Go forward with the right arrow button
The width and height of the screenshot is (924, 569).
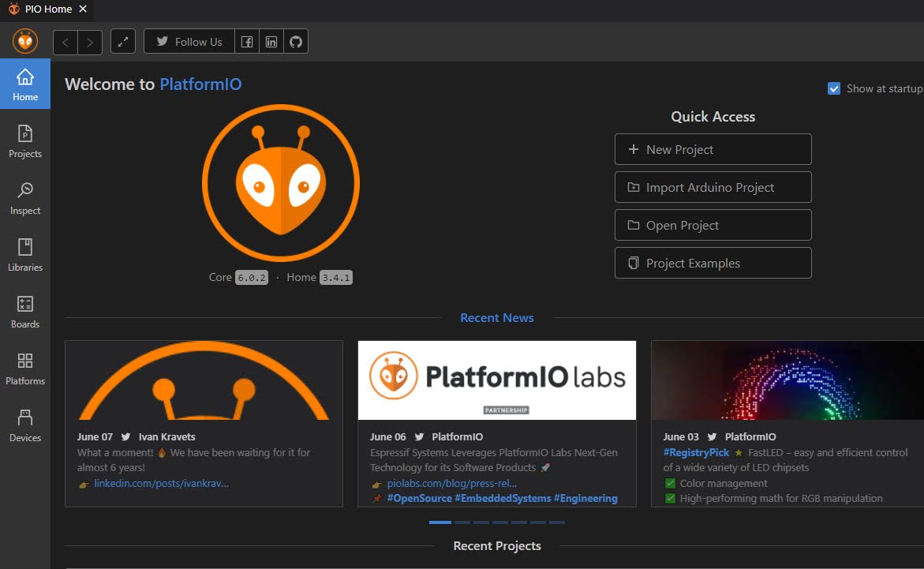(x=90, y=42)
